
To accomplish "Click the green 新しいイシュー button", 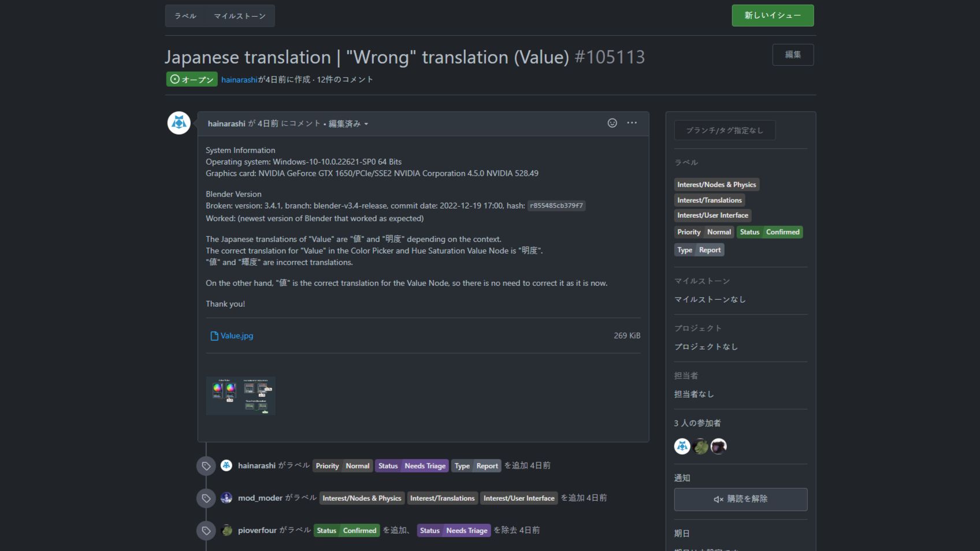I will (773, 16).
